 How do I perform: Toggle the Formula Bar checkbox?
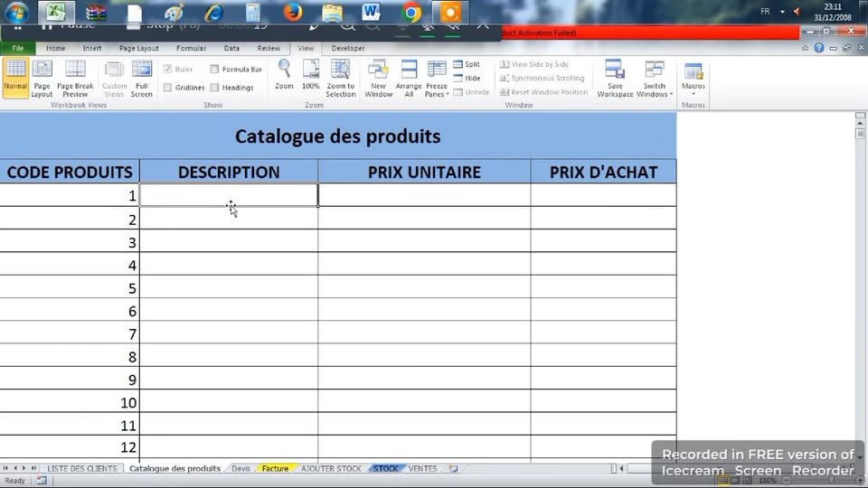point(214,70)
